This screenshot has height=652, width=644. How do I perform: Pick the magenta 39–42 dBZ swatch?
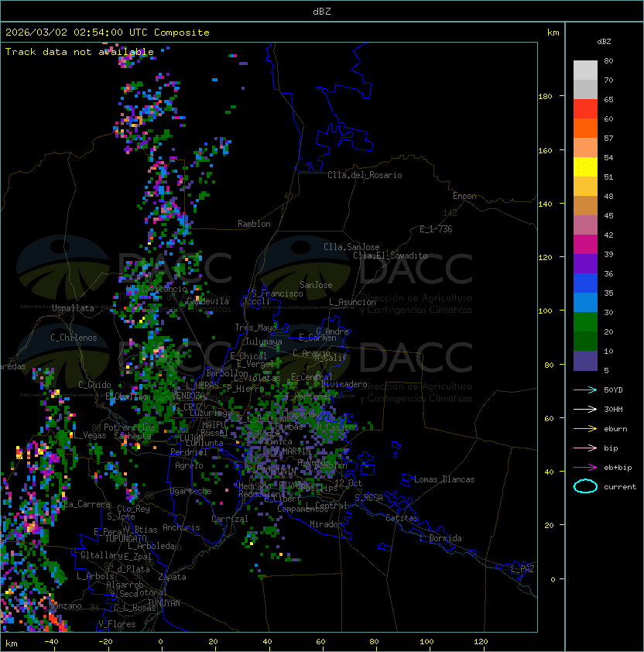click(585, 245)
